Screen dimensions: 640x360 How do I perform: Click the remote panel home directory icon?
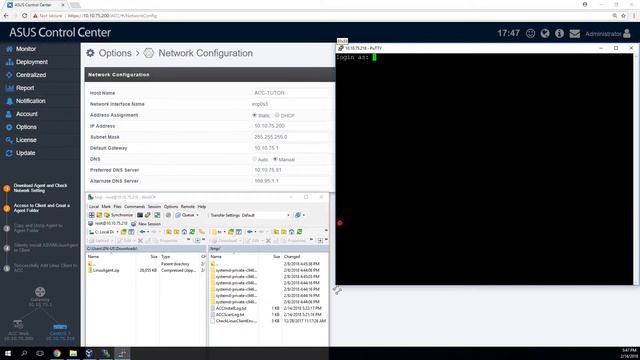coord(291,232)
